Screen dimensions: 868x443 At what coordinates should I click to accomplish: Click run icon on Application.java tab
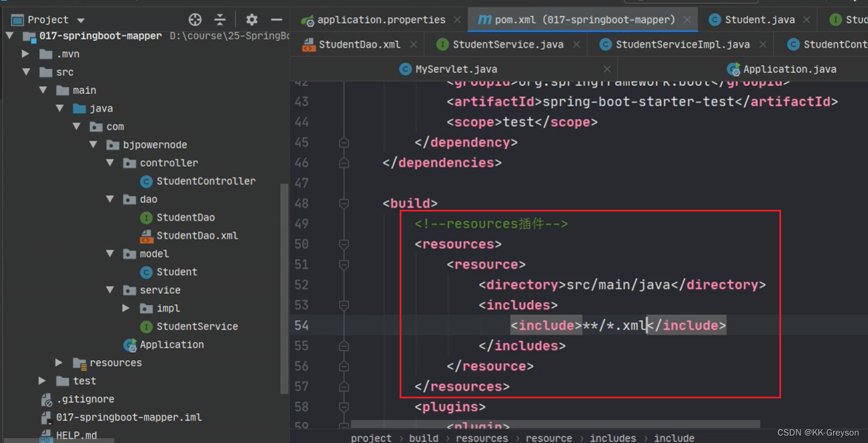coord(734,69)
